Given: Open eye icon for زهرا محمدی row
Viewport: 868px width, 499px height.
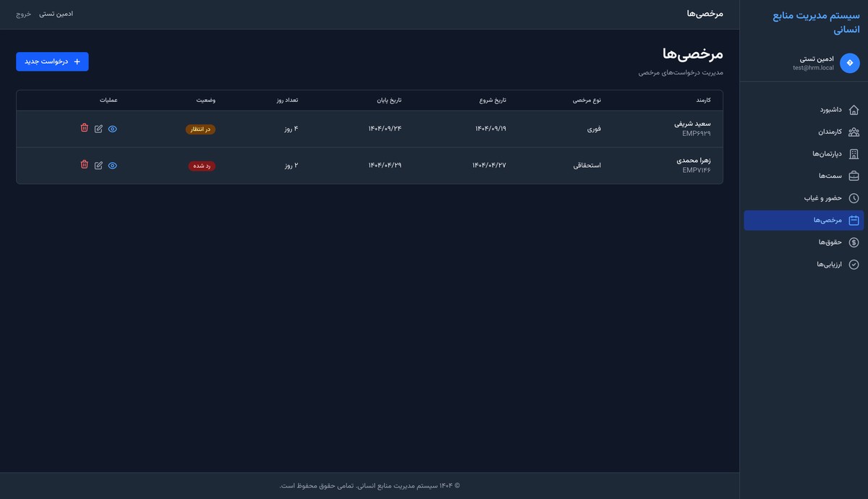Looking at the screenshot, I should point(112,166).
